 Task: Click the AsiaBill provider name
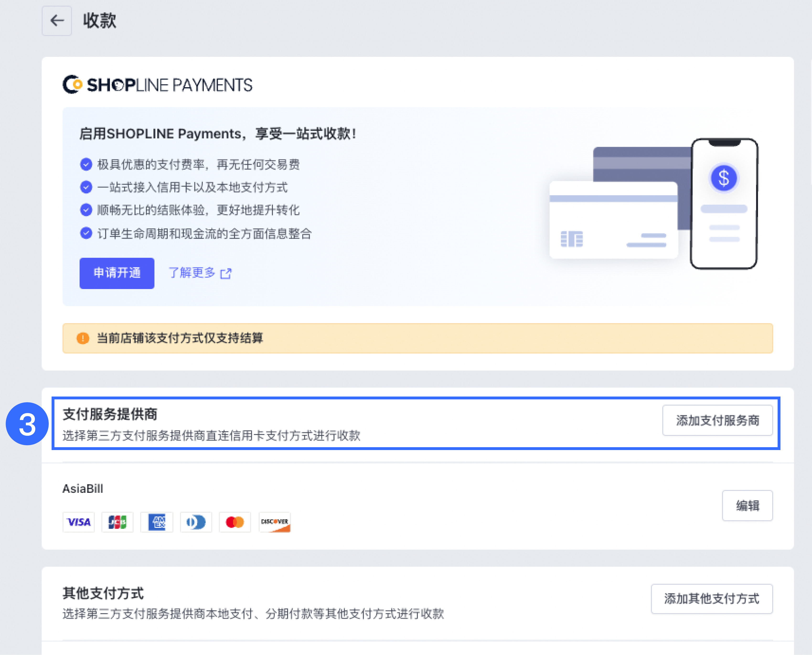[x=83, y=489]
